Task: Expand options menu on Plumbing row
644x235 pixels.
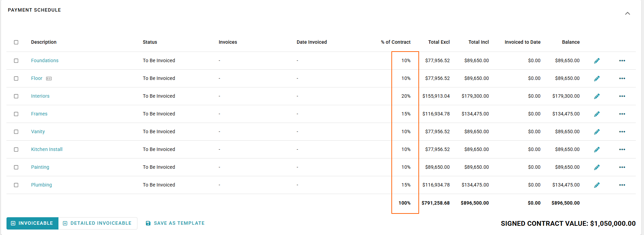Action: point(622,185)
